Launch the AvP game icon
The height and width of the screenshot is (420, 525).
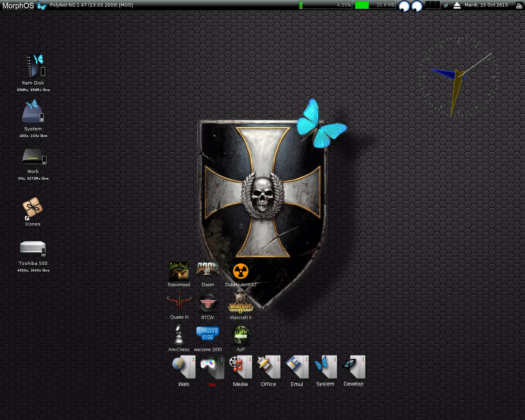click(241, 335)
